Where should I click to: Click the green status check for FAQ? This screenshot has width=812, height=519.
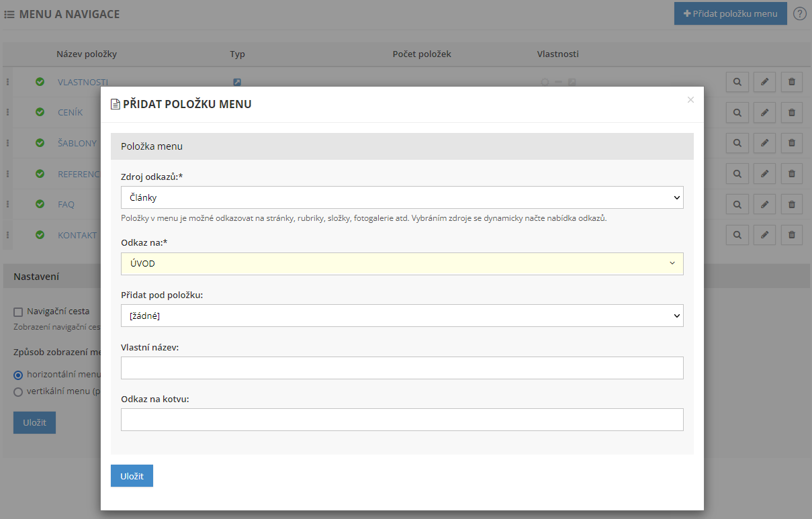pos(40,204)
